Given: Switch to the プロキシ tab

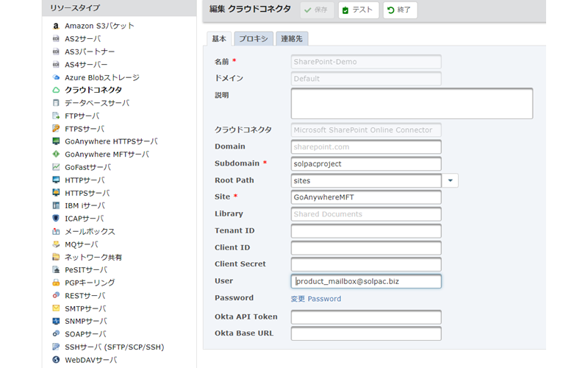Looking at the screenshot, I should 254,39.
